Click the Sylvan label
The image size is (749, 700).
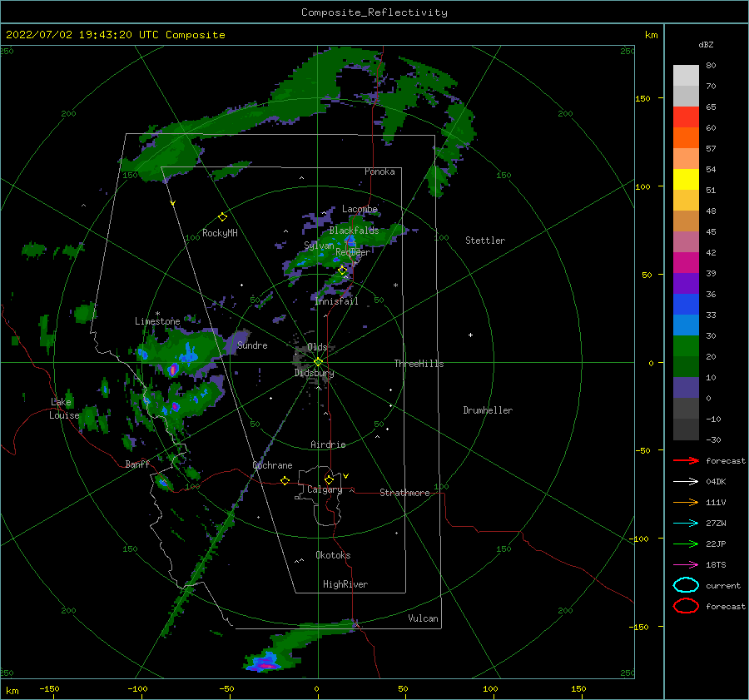[x=319, y=246]
